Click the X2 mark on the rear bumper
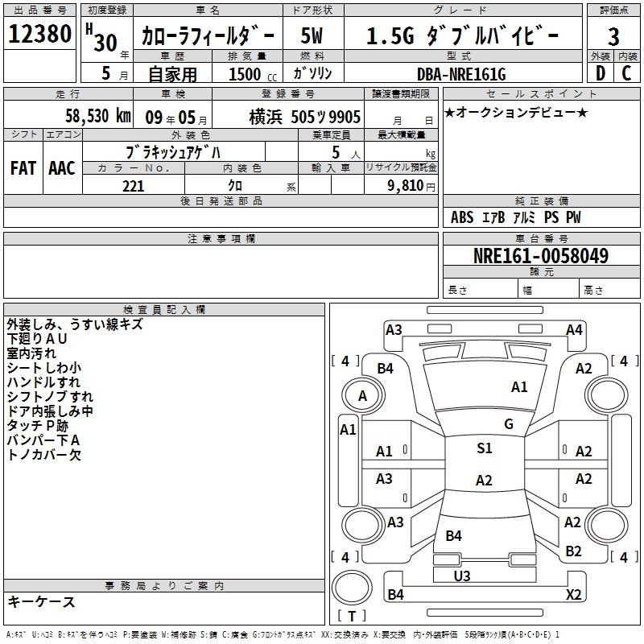The image size is (644, 644). tap(574, 594)
